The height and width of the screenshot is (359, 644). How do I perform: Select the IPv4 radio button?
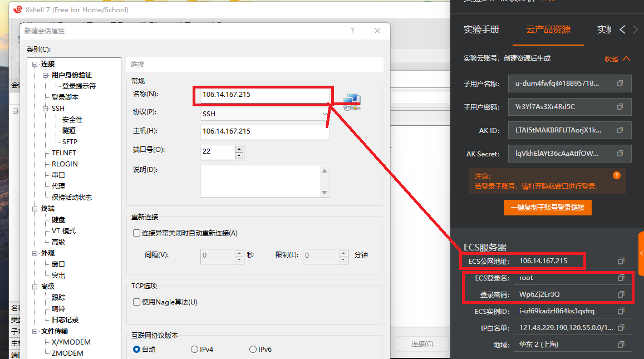pos(194,349)
